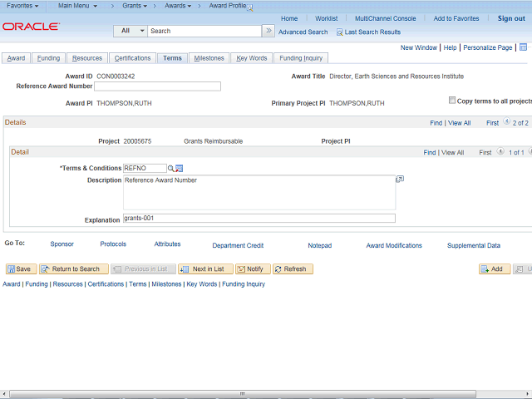
Task: Click View All in Details header
Action: (459, 123)
